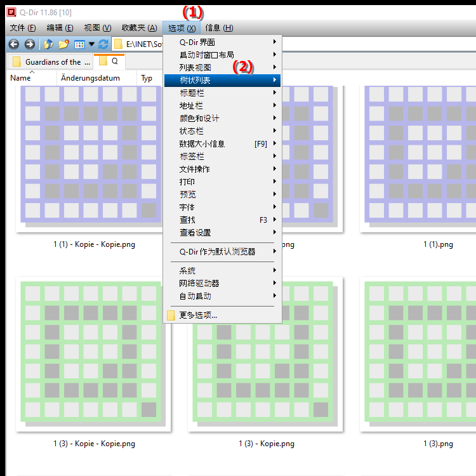Image resolution: width=476 pixels, height=476 pixels.
Task: Expand the 自动启动 submenu
Action: (222, 296)
